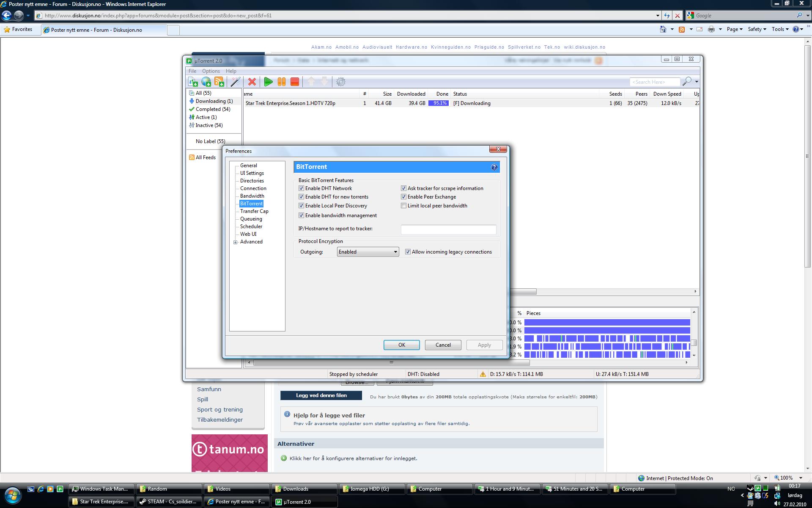
Task: Open the uTorrent Help menu
Action: point(231,71)
